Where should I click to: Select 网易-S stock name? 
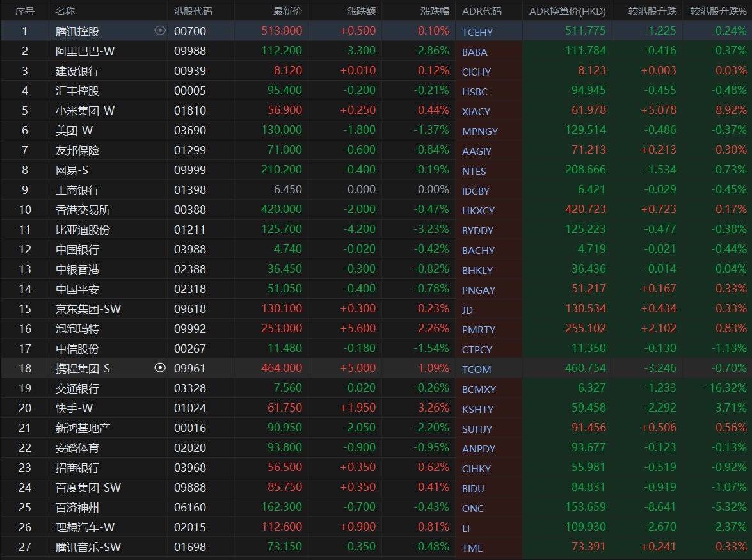(72, 170)
